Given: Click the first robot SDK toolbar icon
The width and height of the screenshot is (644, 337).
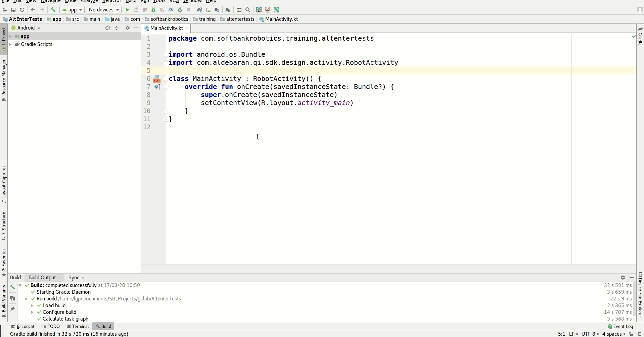Looking at the screenshot, I should (259, 10).
